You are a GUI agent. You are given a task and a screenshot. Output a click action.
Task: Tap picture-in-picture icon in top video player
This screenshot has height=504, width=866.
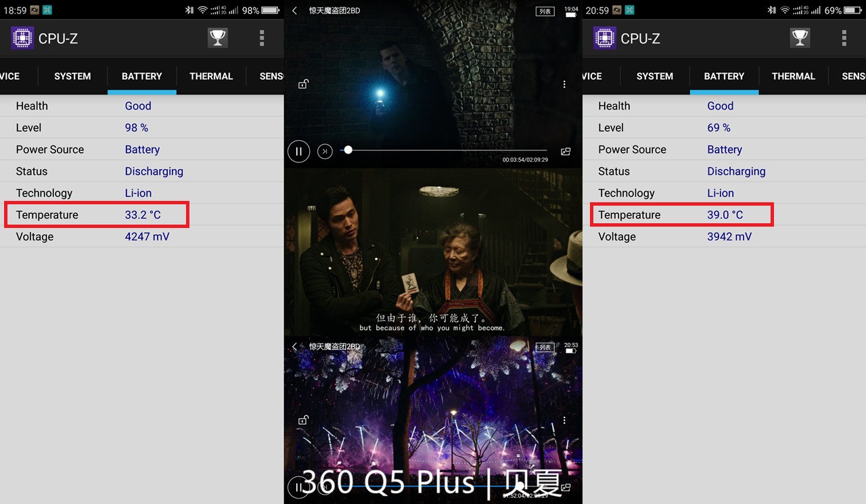[x=566, y=152]
